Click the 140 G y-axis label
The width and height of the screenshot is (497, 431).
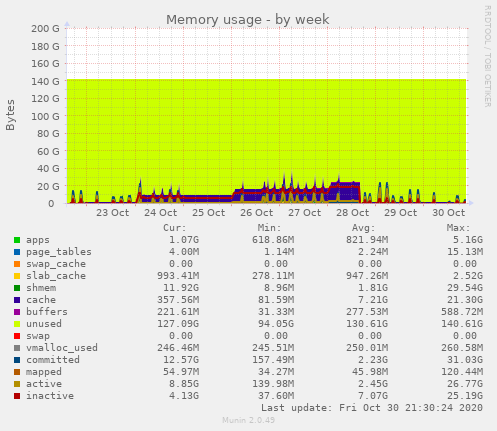click(x=45, y=81)
